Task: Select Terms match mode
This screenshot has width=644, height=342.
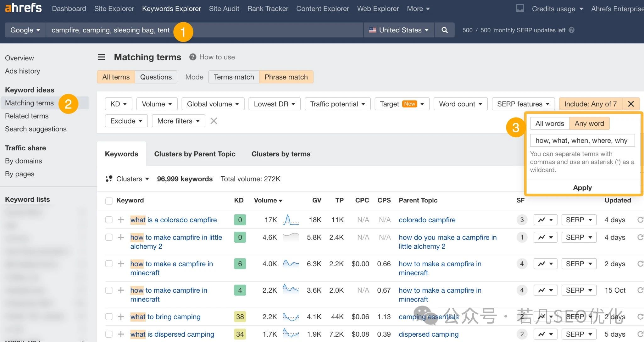Action: tap(234, 77)
